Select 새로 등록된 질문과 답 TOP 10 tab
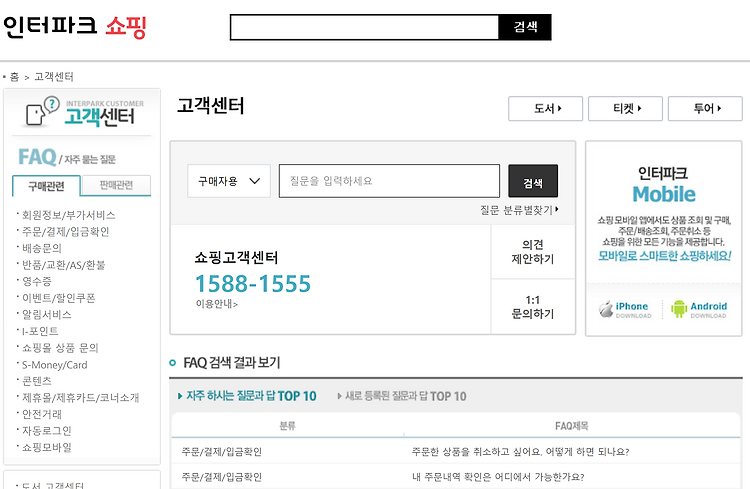Screen dimensions: 750x489 (x=401, y=396)
